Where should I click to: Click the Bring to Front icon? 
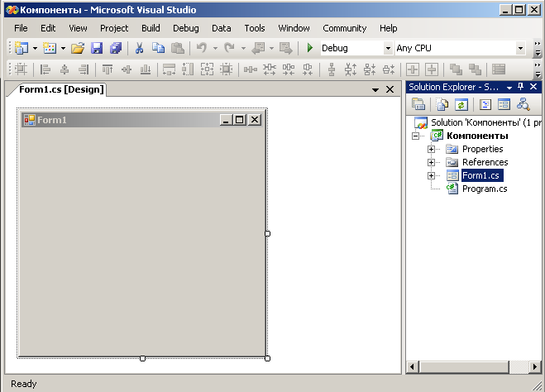pos(456,69)
